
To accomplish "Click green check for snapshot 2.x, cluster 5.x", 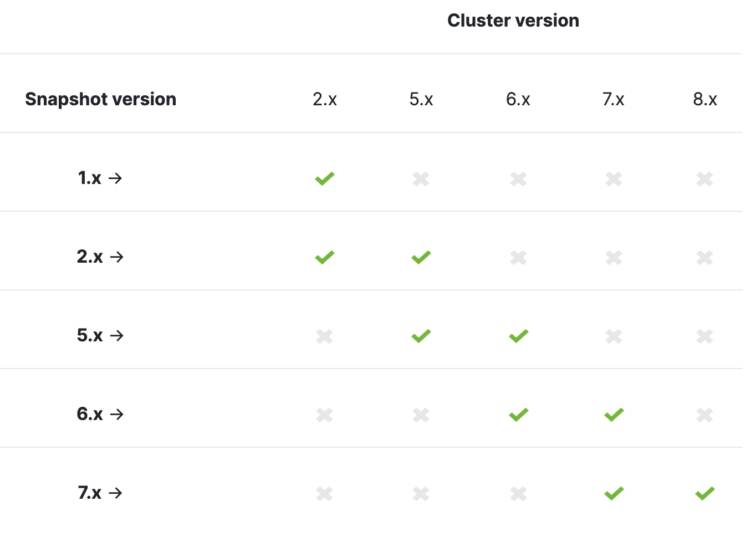I will pyautogui.click(x=421, y=257).
